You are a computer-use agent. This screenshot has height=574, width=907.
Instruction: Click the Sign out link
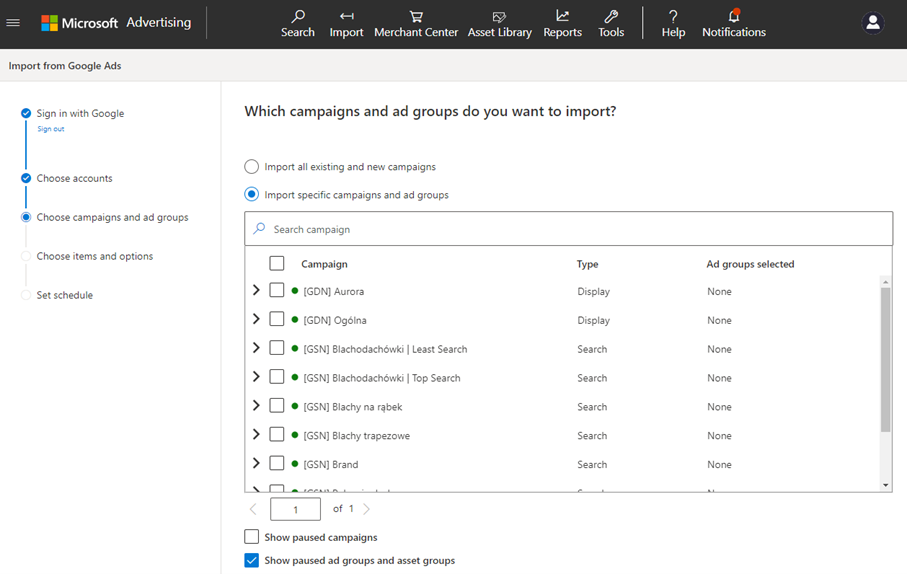pyautogui.click(x=50, y=129)
